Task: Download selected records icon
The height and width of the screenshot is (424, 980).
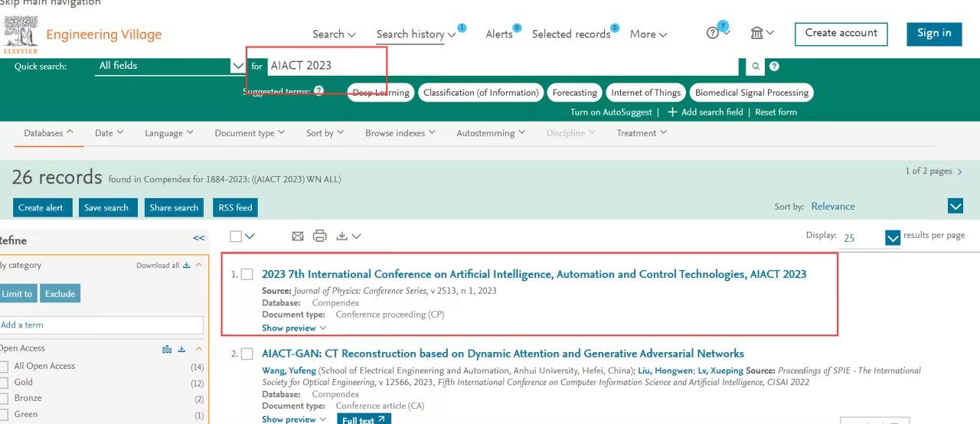Action: pos(348,236)
